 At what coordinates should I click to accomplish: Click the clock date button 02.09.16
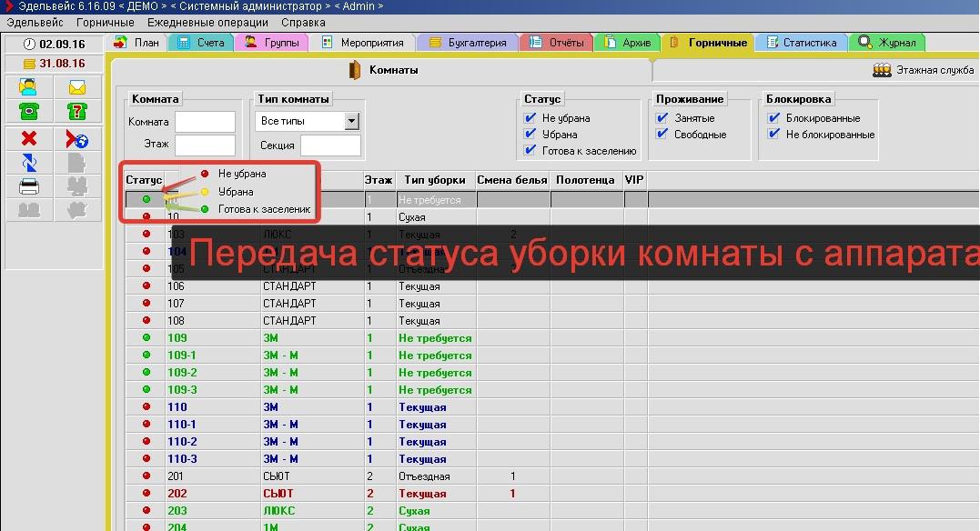(x=54, y=44)
